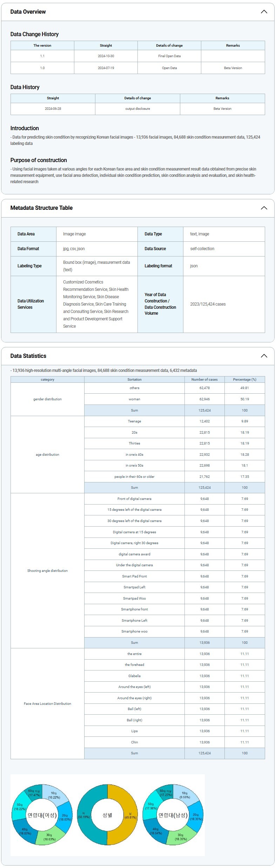This screenshot has height=868, width=276.
Task: Select the 9.55% teens slice in male age chart
Action: [x=184, y=795]
